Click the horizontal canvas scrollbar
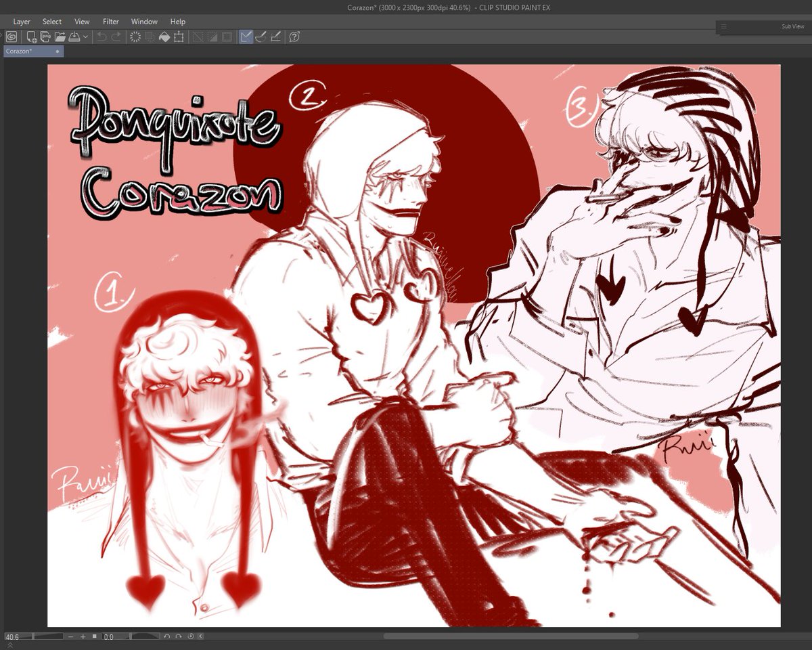The height and width of the screenshot is (650, 812). tap(511, 636)
